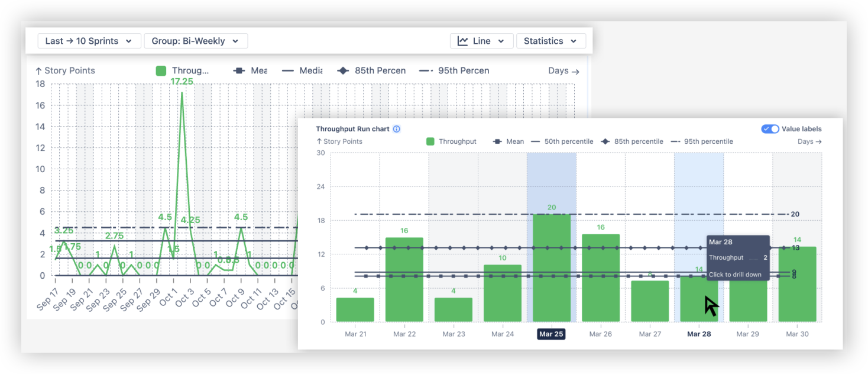
Task: Click the Throughput swatch on the background chart
Action: 160,70
